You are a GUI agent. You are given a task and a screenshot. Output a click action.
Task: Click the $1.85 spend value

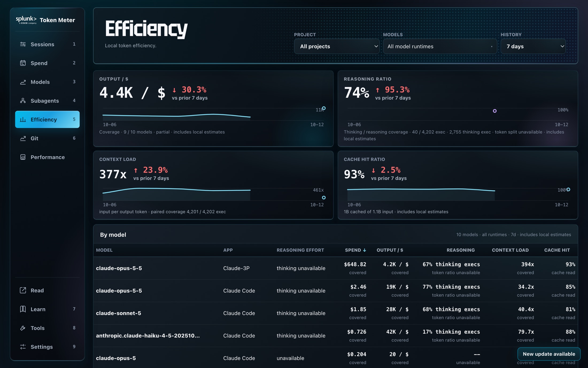[358, 309]
